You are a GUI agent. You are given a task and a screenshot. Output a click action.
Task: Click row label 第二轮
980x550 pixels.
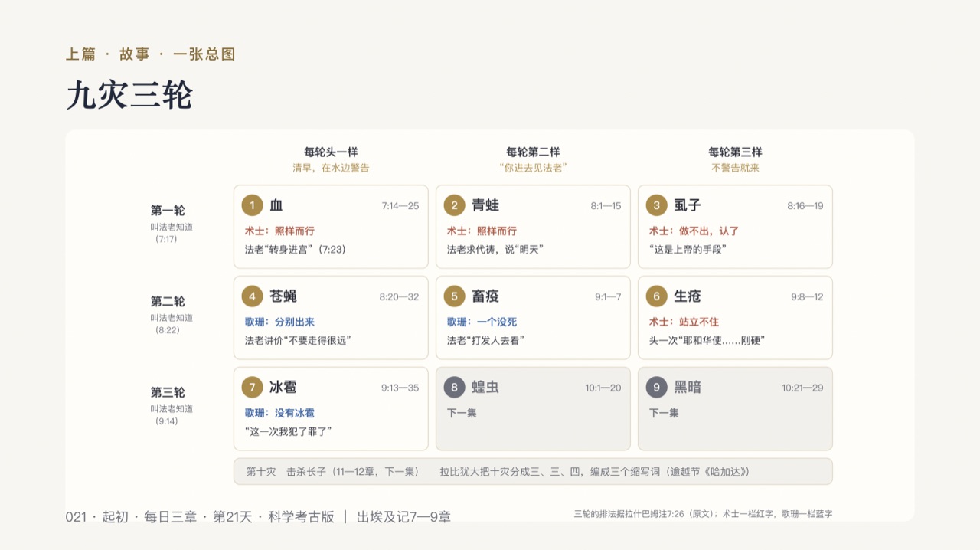[x=168, y=302]
